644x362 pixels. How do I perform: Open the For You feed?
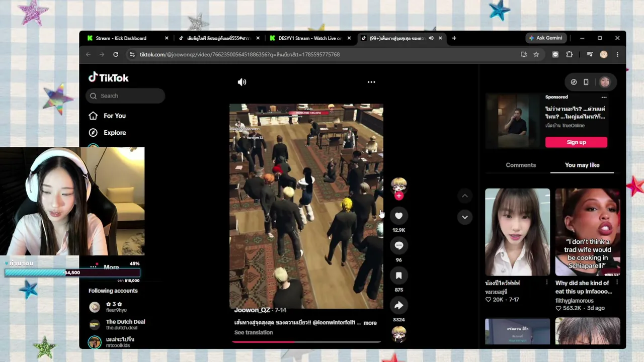coord(115,116)
